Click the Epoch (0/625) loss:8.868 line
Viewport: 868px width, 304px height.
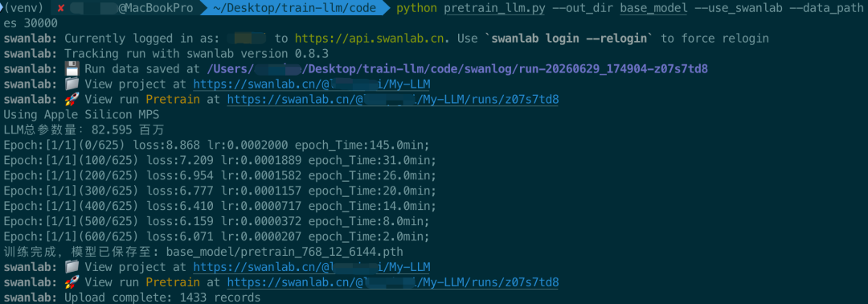click(216, 146)
